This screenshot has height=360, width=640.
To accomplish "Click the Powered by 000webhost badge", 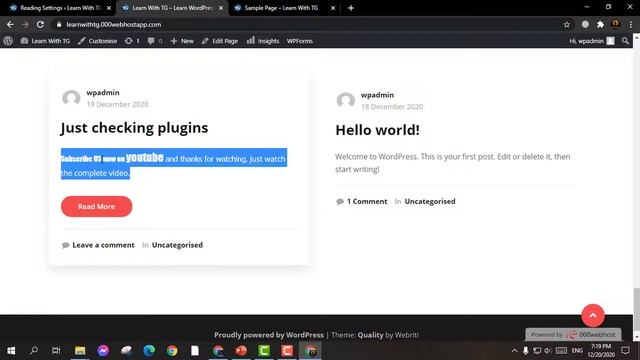I will coord(573,335).
